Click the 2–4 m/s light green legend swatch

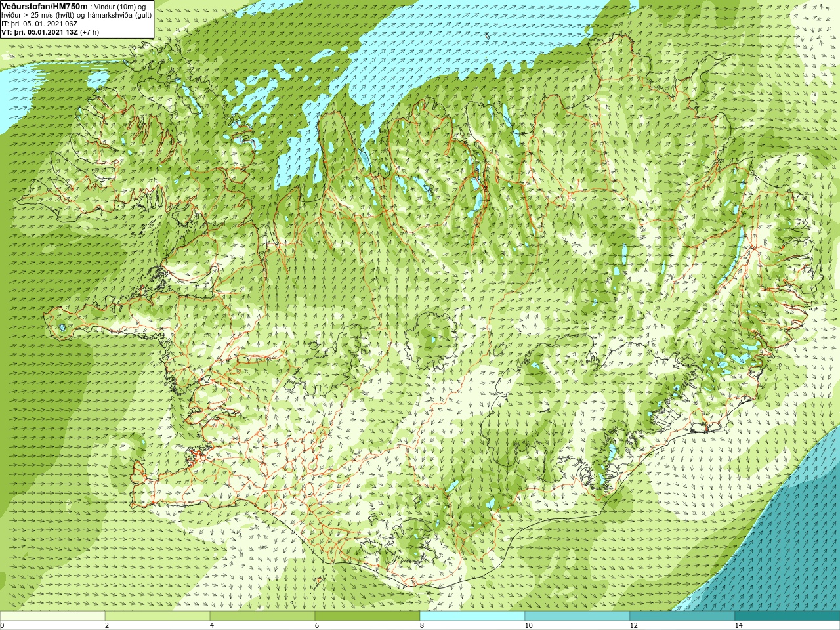(157, 616)
